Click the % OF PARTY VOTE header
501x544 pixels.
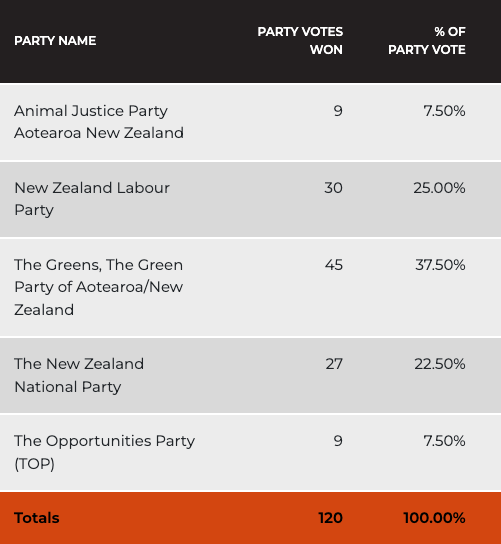(427, 41)
